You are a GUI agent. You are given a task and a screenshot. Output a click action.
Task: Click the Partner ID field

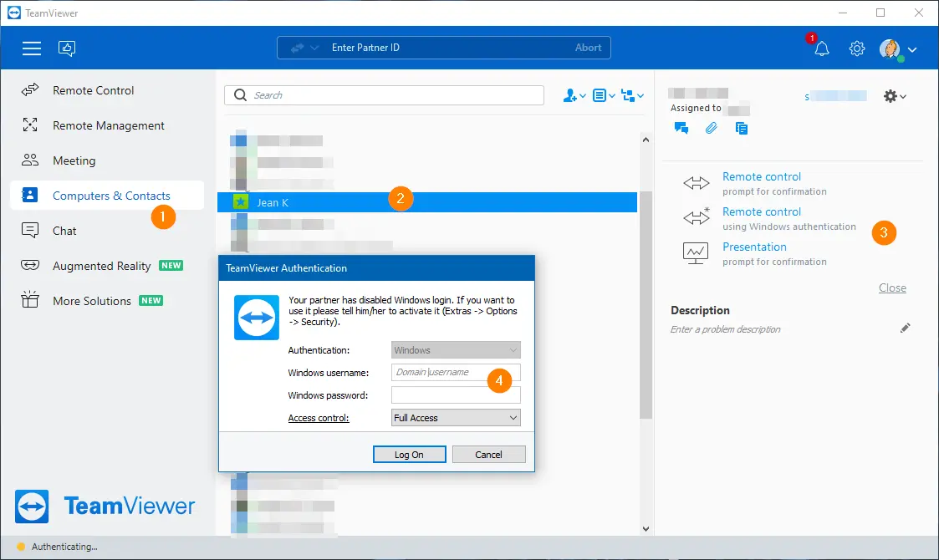(x=443, y=48)
